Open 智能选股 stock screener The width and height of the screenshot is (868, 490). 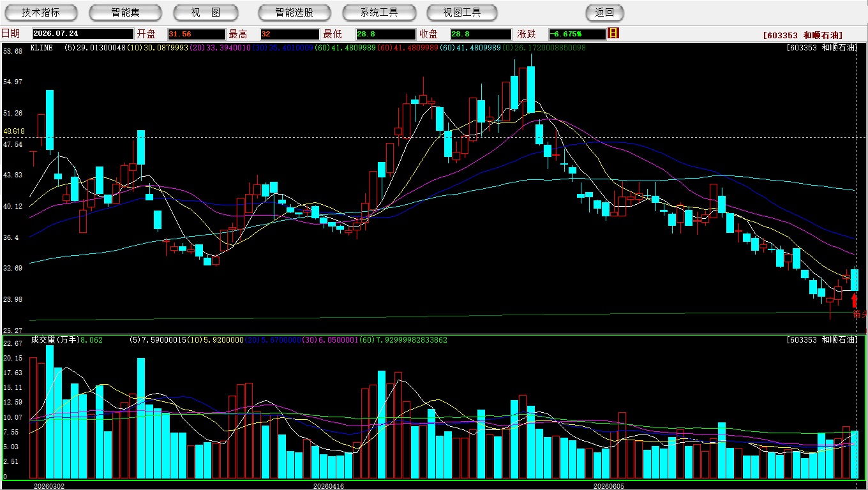pyautogui.click(x=294, y=12)
